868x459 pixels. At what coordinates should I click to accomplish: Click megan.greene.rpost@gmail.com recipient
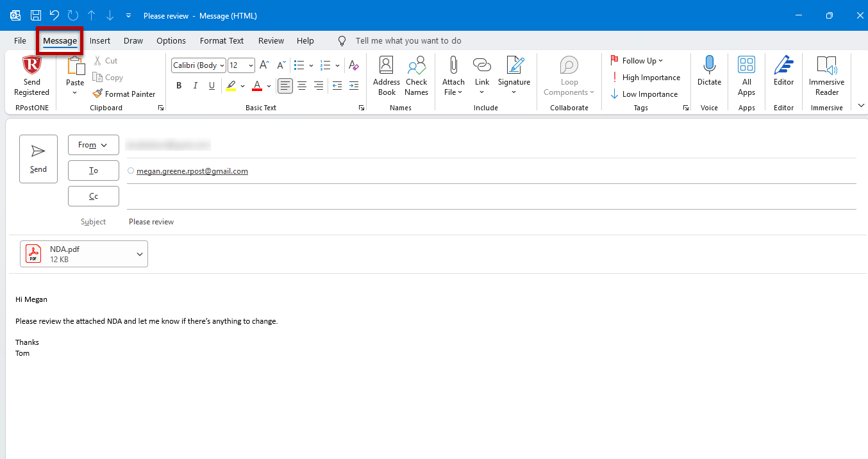click(192, 171)
